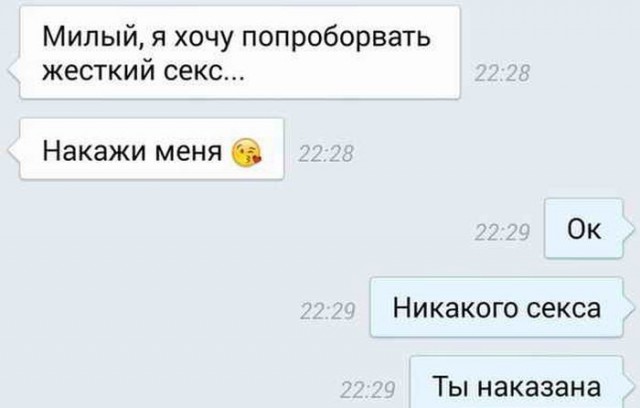
Task: Select the "Накажи меня" message bubble
Action: point(152,149)
